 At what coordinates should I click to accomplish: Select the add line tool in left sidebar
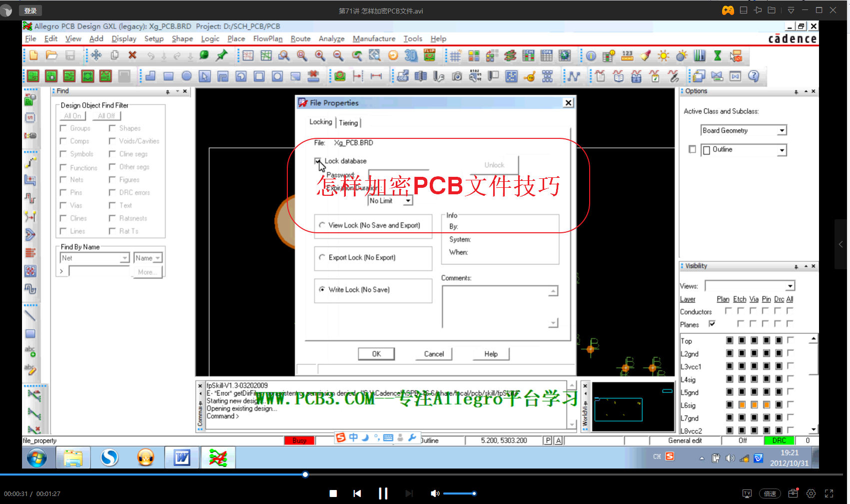point(30,315)
